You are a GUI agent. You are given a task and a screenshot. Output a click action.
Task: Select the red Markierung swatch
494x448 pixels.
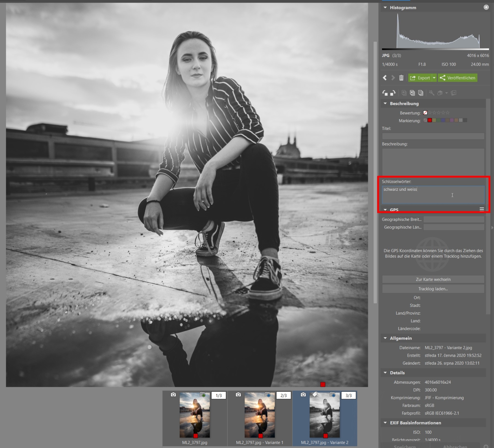tap(430, 120)
